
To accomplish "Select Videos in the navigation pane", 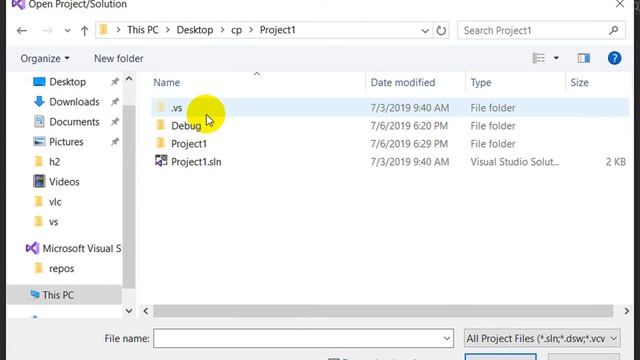I will pyautogui.click(x=64, y=182).
